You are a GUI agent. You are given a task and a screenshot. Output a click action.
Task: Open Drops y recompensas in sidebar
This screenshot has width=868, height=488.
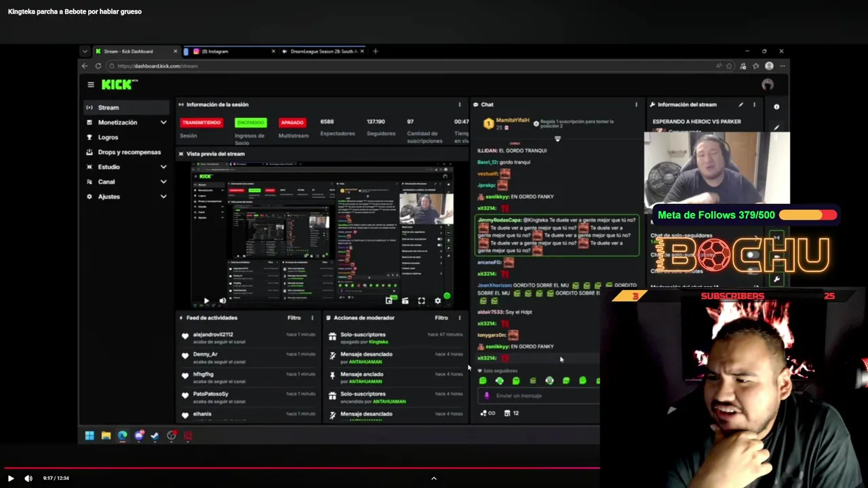coord(126,152)
